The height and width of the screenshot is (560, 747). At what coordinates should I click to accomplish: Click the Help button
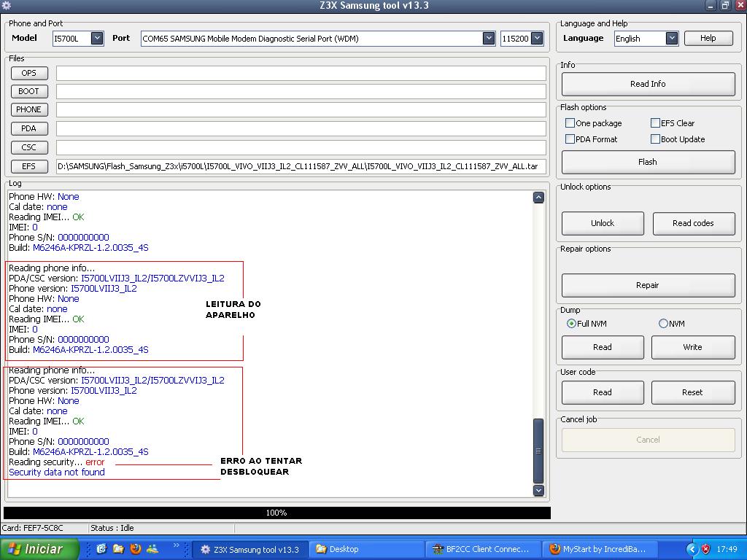pyautogui.click(x=708, y=38)
